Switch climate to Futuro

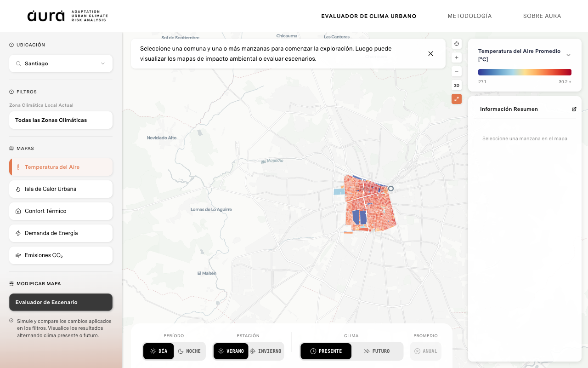(x=377, y=351)
